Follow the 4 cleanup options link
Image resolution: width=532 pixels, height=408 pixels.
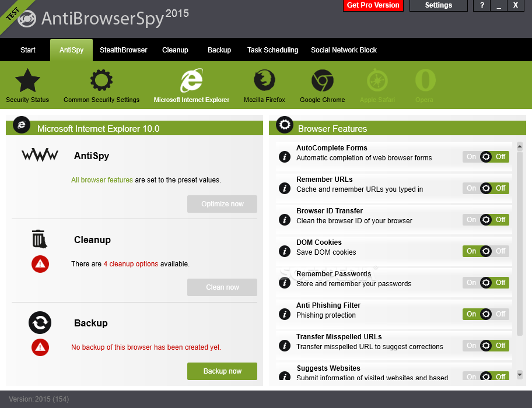tap(131, 264)
